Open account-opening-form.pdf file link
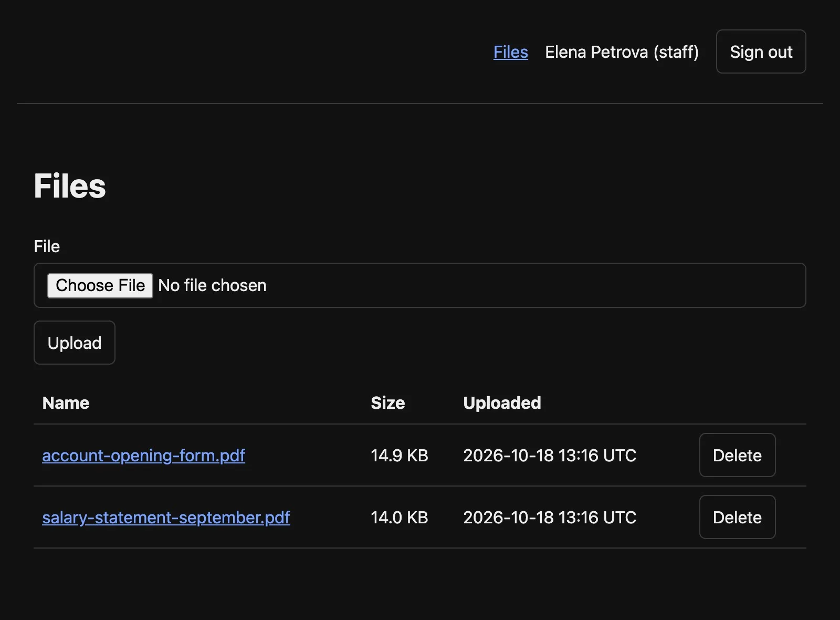 coord(143,455)
